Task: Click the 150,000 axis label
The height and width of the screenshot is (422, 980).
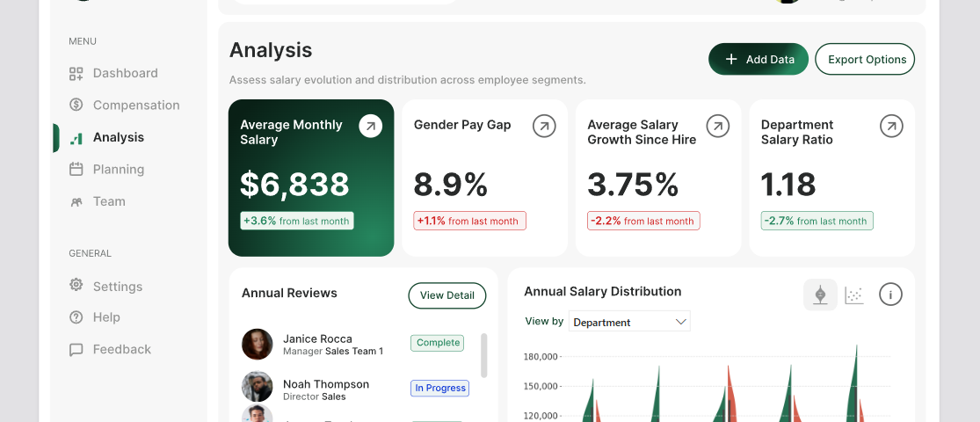Action: tap(540, 386)
